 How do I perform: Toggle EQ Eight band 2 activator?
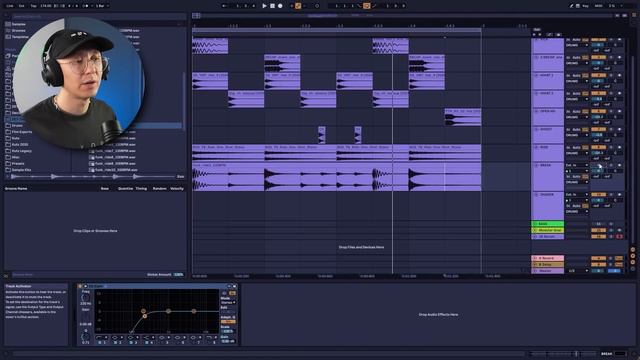point(116,342)
